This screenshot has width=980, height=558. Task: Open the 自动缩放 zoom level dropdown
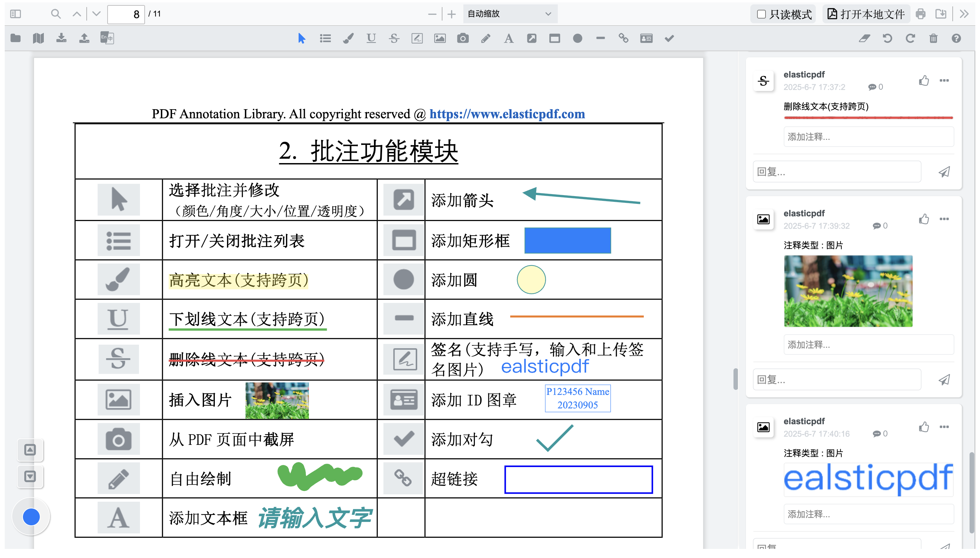(510, 14)
